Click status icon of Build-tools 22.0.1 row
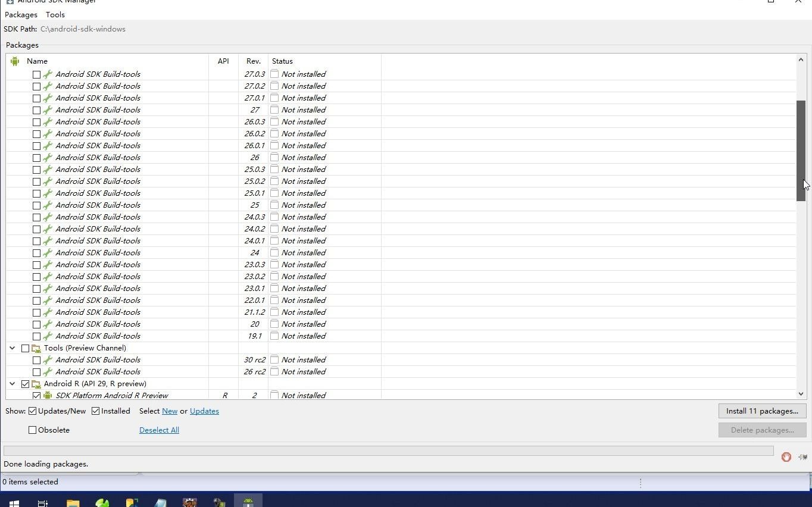The image size is (812, 507). pos(274,301)
